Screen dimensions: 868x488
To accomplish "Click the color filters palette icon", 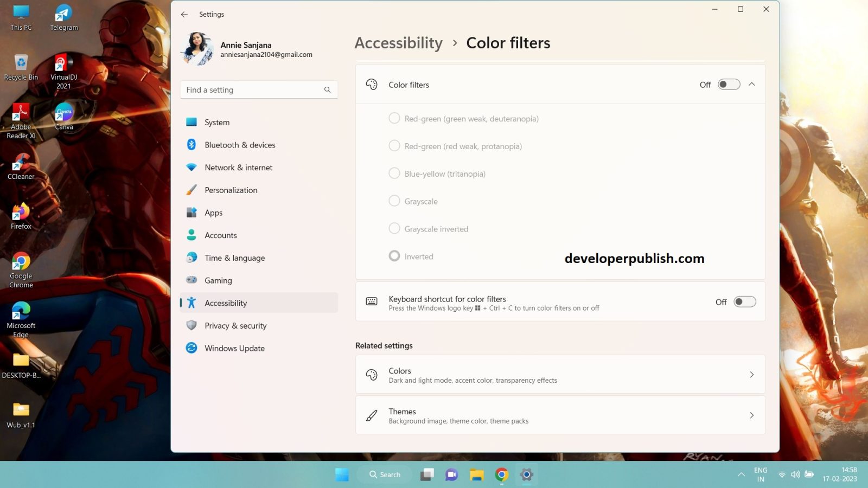I will [x=372, y=85].
